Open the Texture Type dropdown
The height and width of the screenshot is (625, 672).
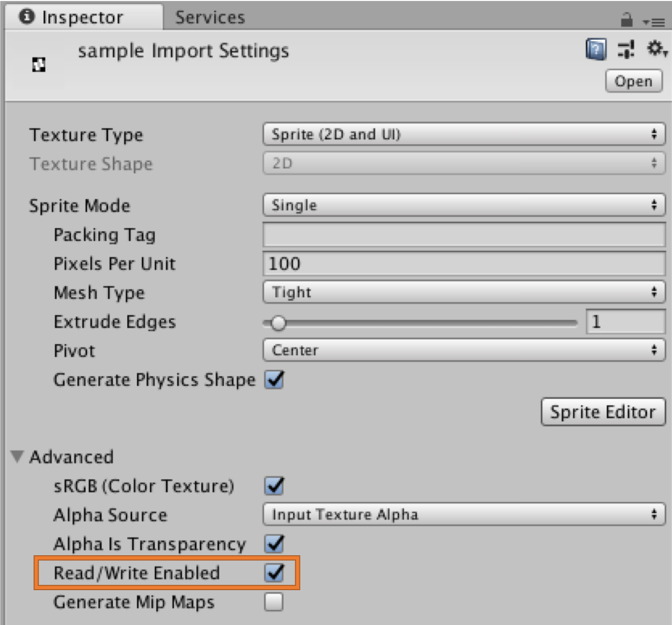(463, 134)
